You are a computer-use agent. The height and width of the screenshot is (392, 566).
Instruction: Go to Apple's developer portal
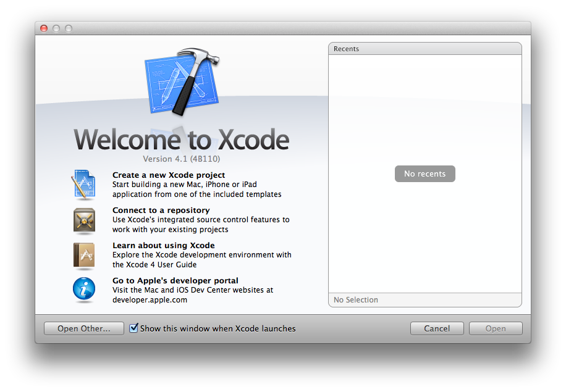tap(175, 280)
